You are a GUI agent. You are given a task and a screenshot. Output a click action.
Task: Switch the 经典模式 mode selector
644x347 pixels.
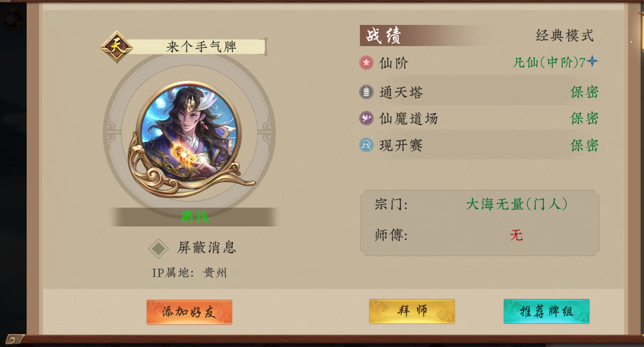[564, 36]
